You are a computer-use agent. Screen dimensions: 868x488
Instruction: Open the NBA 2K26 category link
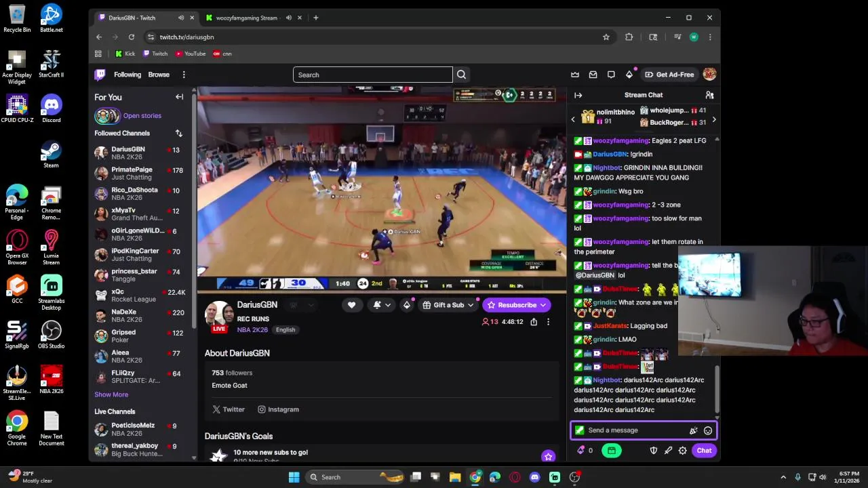click(x=252, y=330)
